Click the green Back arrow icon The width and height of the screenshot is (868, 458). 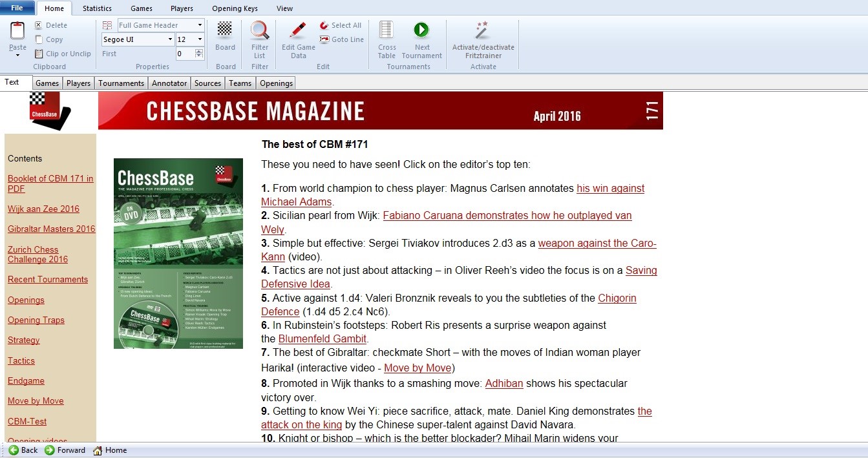[14, 450]
